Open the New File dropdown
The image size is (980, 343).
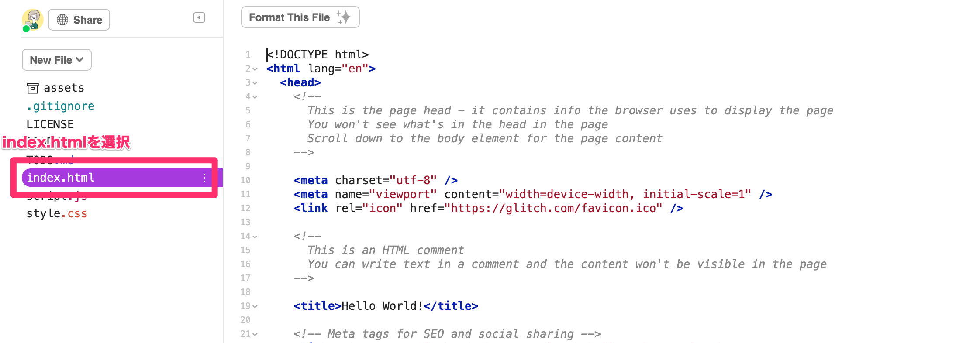click(57, 60)
